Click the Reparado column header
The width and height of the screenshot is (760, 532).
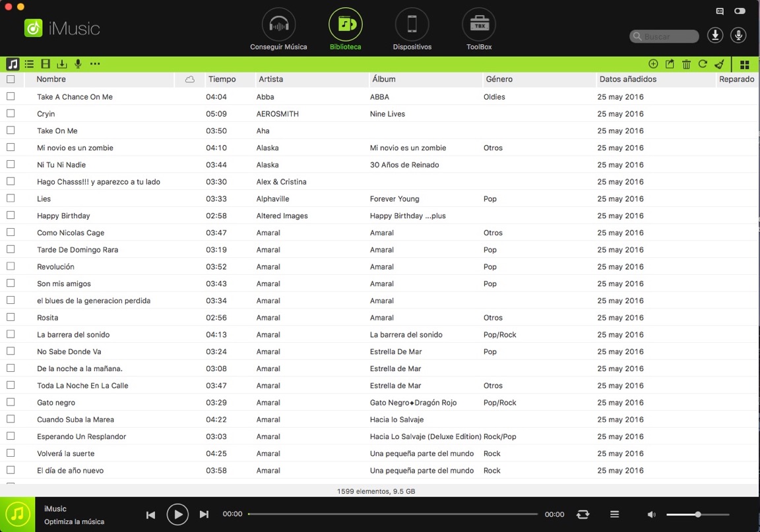pyautogui.click(x=736, y=79)
